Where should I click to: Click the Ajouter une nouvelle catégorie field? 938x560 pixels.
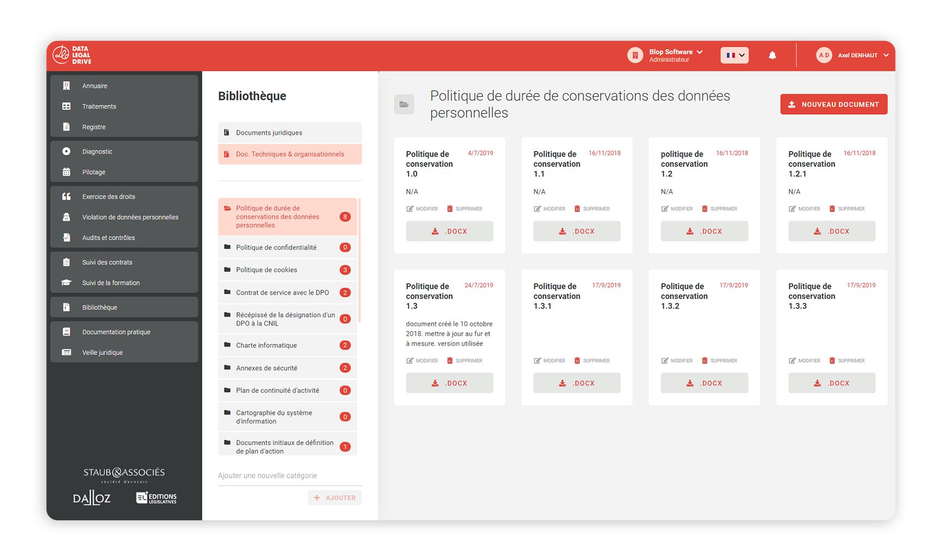(x=290, y=476)
